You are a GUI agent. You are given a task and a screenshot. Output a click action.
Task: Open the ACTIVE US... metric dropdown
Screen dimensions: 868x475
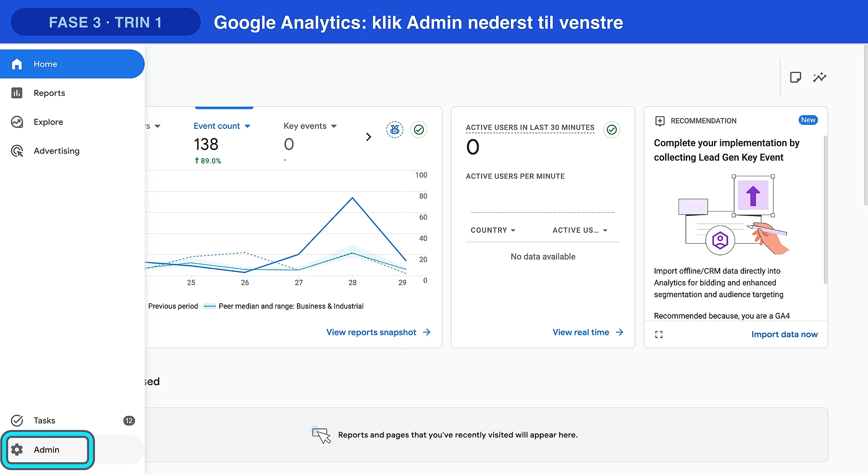[x=580, y=230]
